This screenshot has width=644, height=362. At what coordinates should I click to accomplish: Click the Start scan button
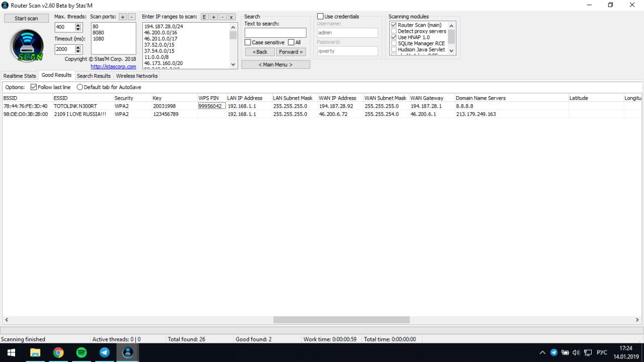pyautogui.click(x=27, y=18)
